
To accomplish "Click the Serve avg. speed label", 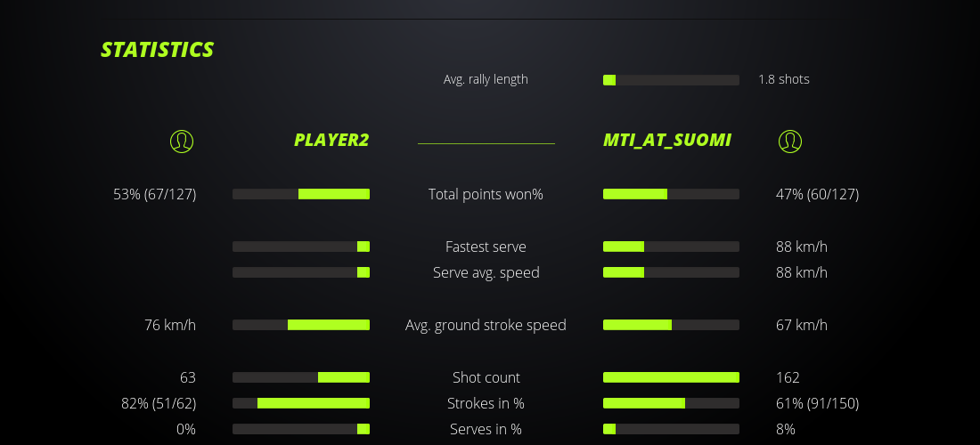I will [486, 272].
